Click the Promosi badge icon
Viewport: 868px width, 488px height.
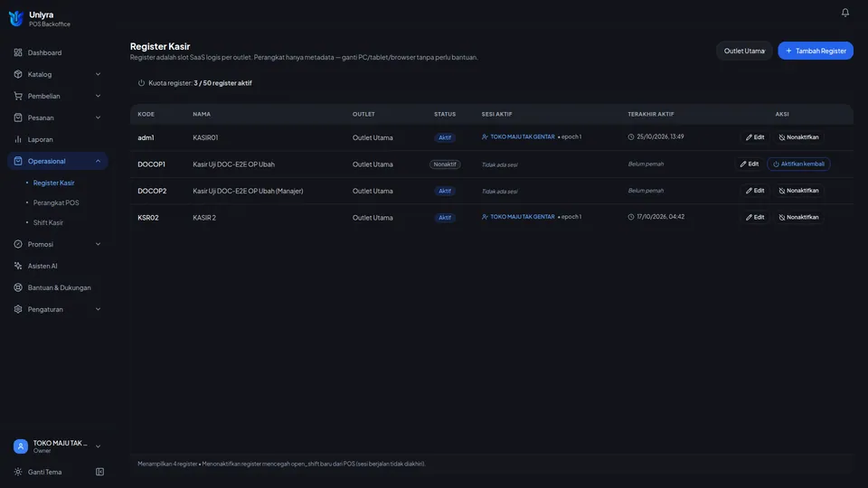[18, 244]
